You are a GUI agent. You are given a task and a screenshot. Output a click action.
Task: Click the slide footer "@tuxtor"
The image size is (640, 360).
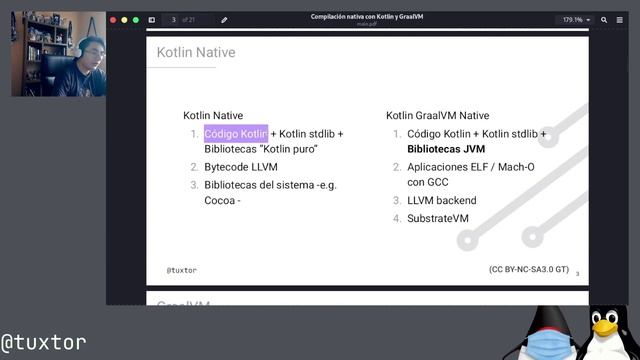pos(182,270)
